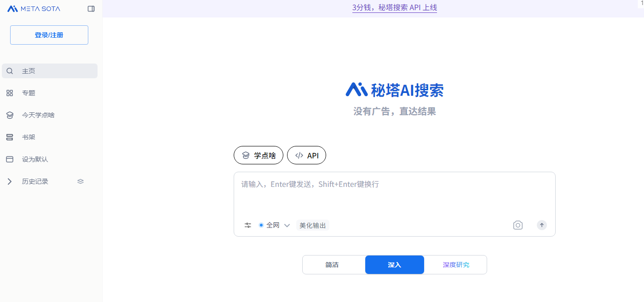Open the 秘塔搜索 API announcement link

click(x=395, y=8)
